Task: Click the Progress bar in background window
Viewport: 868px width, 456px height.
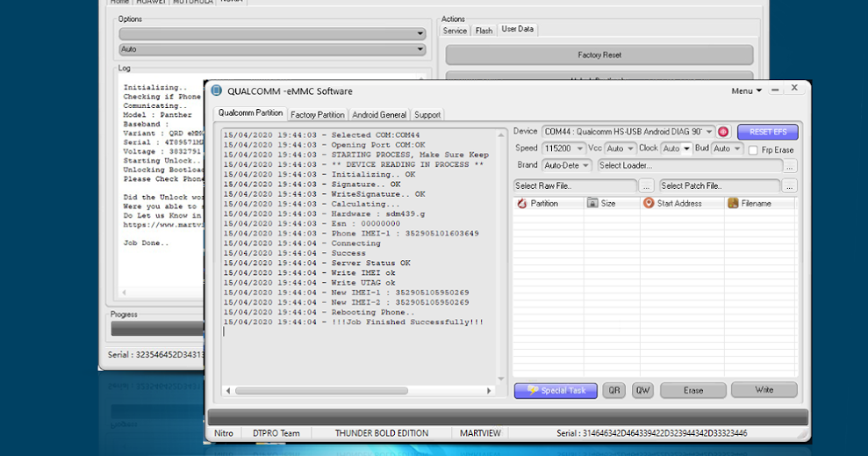Action: 157,329
